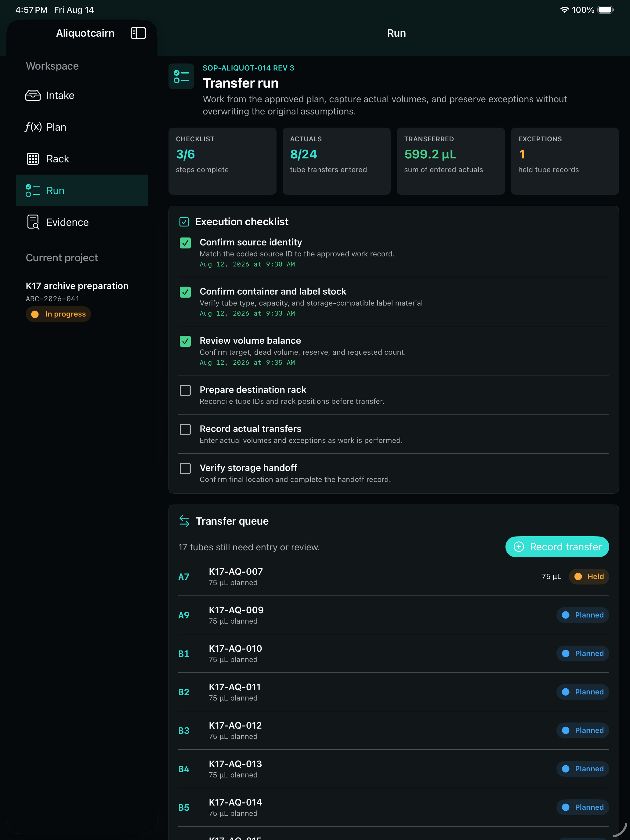630x840 pixels.
Task: Click the Planned badge on K17-AQ-009
Action: pyautogui.click(x=582, y=615)
